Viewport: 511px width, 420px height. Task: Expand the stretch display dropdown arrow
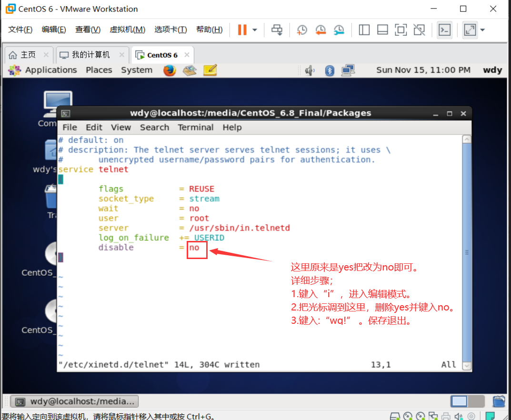pos(482,30)
